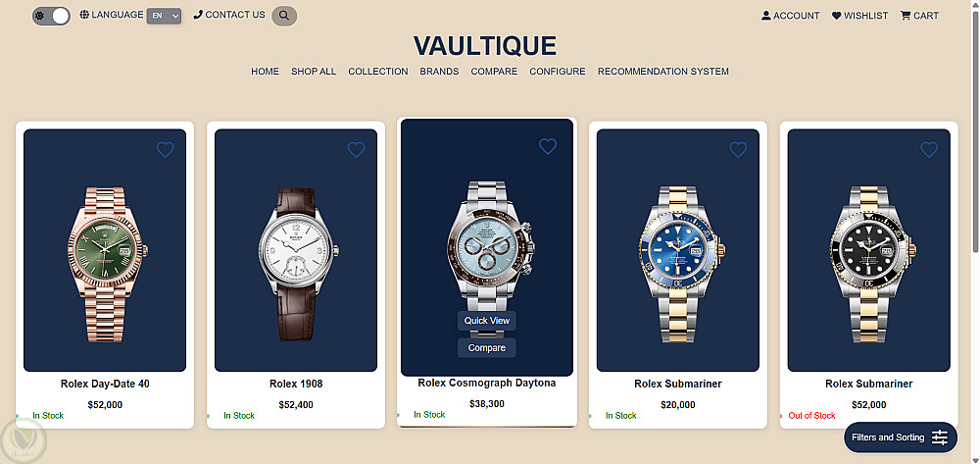Open Account via user icon
This screenshot has height=464, width=980.
(x=790, y=16)
